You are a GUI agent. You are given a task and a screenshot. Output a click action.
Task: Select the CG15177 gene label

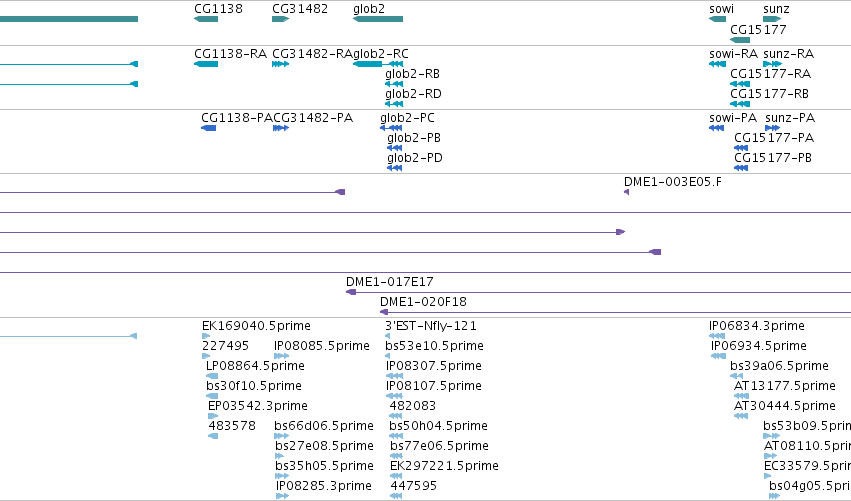(758, 29)
